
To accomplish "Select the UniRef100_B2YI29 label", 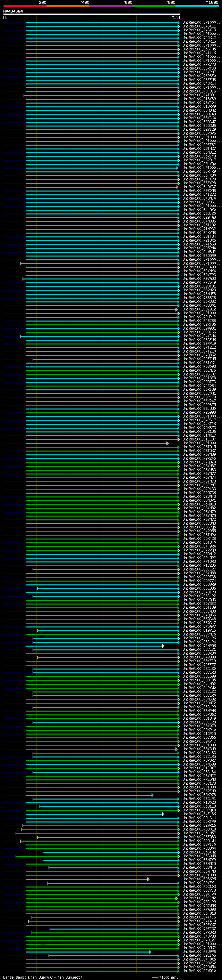I will pyautogui.click(x=199, y=130).
